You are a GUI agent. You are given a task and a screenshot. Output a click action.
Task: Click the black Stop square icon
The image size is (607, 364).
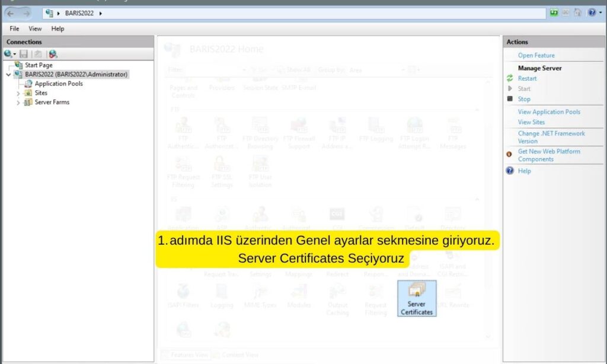point(510,99)
